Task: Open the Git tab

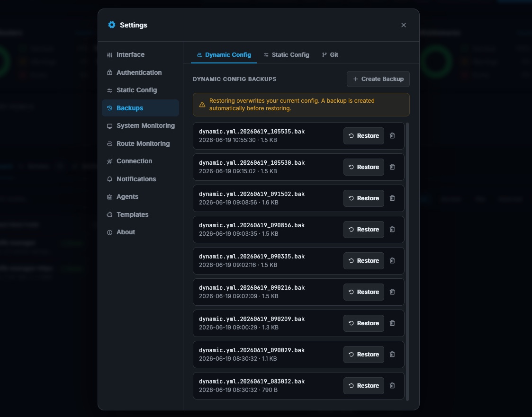Action: coord(330,54)
